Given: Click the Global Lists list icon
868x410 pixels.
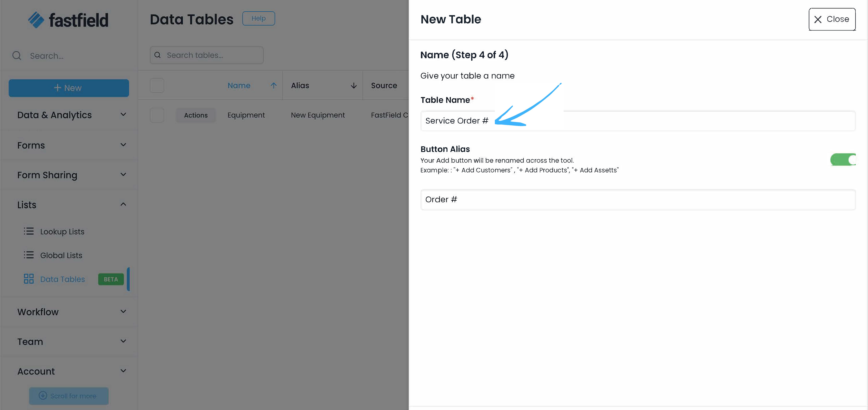Looking at the screenshot, I should click(x=29, y=255).
